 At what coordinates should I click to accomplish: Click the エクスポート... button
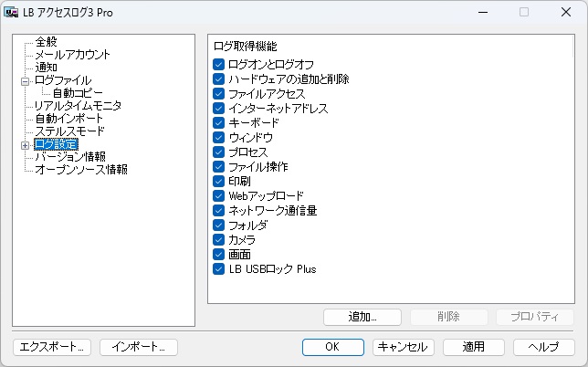coord(52,347)
